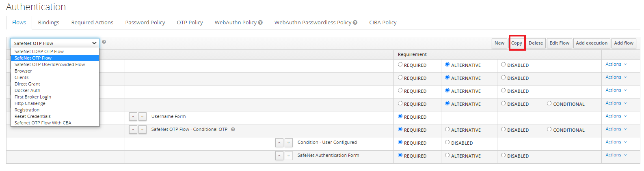
Task: Move Conditional OTP subflow up
Action: click(133, 130)
